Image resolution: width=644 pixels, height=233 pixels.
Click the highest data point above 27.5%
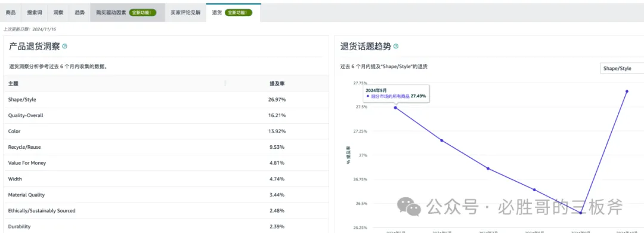point(627,91)
